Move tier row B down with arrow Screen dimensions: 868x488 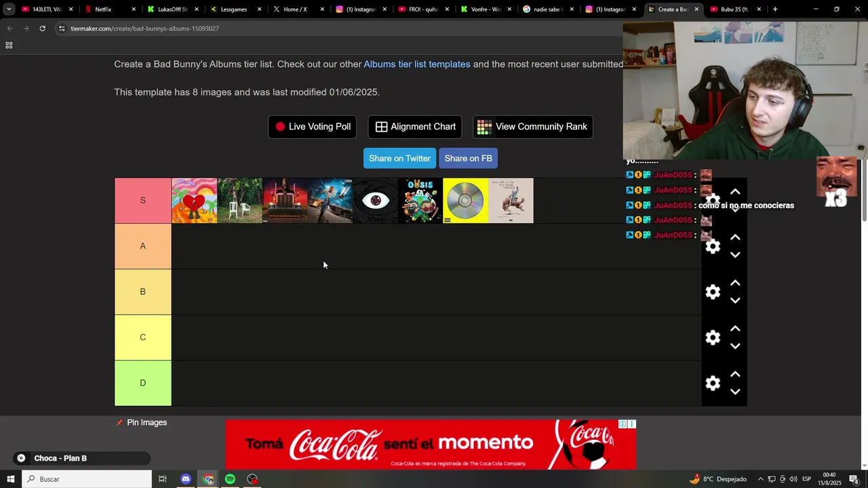coord(735,300)
